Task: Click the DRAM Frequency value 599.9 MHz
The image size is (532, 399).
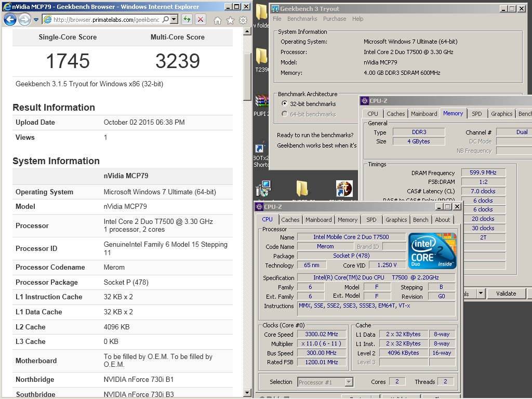Action: pyautogui.click(x=483, y=172)
